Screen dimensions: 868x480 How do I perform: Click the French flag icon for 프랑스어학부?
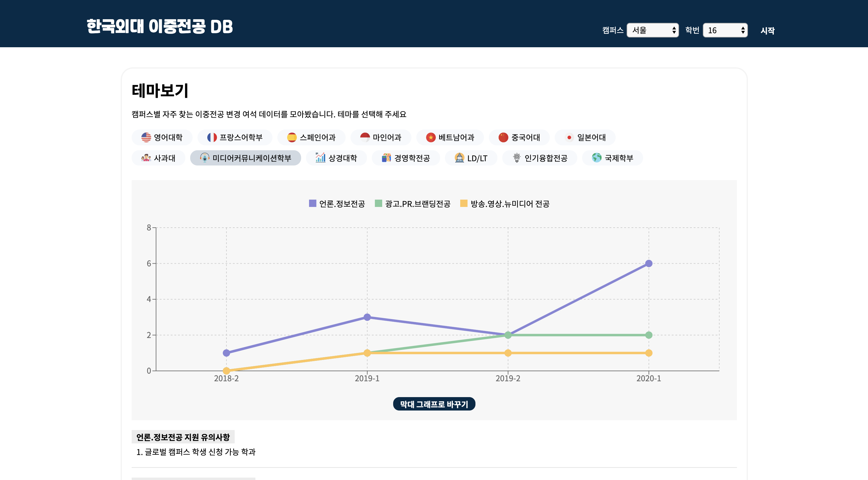pos(212,137)
